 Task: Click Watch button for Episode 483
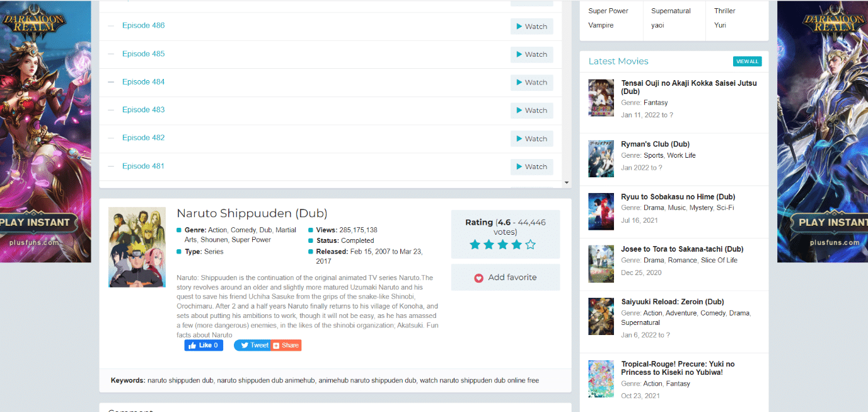click(x=531, y=110)
